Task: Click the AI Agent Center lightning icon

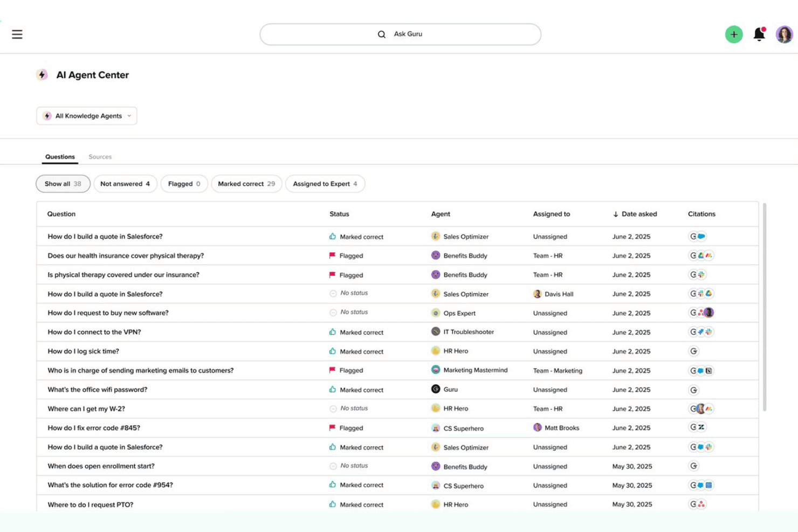Action: (x=42, y=75)
